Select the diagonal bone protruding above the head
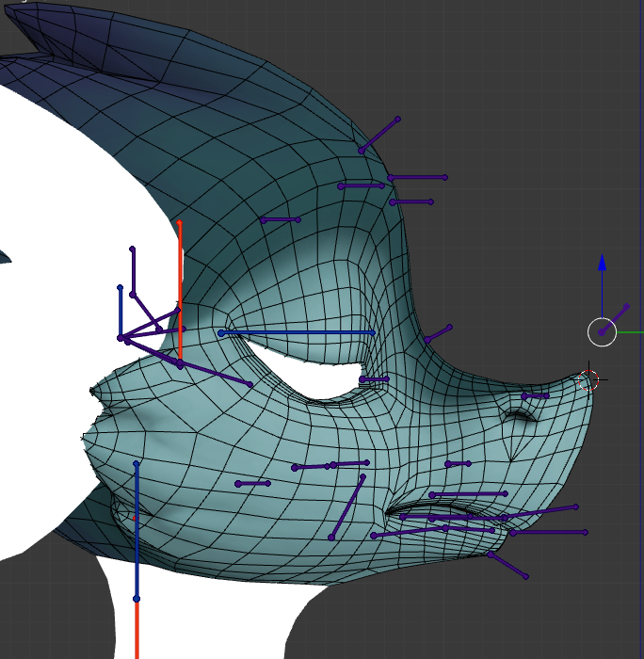 [379, 136]
